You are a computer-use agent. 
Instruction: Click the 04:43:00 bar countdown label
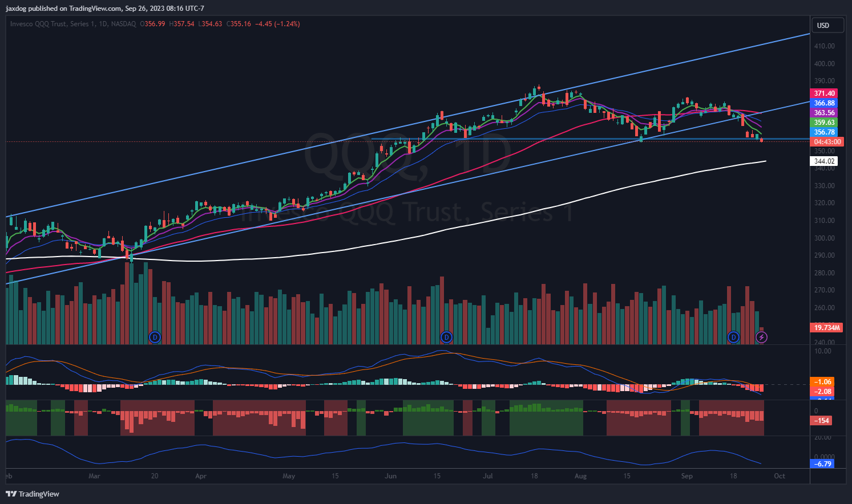[x=827, y=141]
